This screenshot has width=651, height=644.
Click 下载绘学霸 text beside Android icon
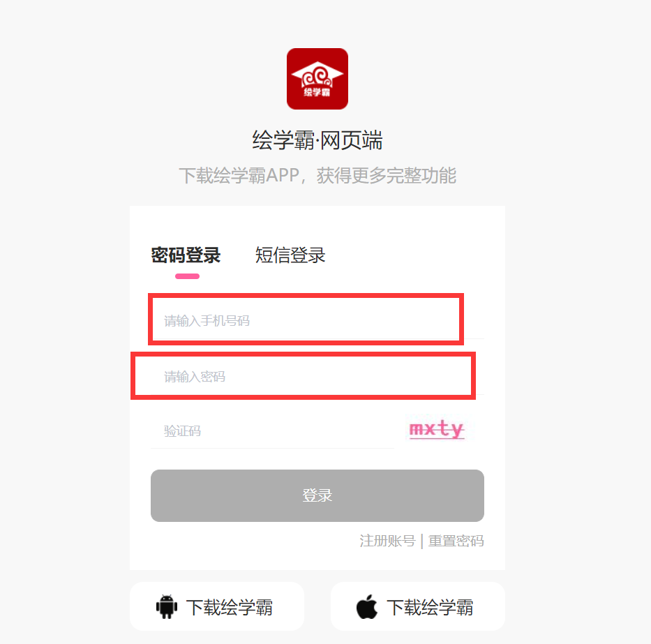229,607
